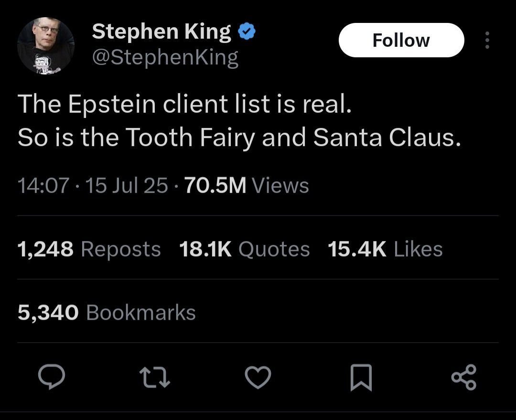Open Stephen King's profile picture
The width and height of the screenshot is (516, 420).
point(46,45)
